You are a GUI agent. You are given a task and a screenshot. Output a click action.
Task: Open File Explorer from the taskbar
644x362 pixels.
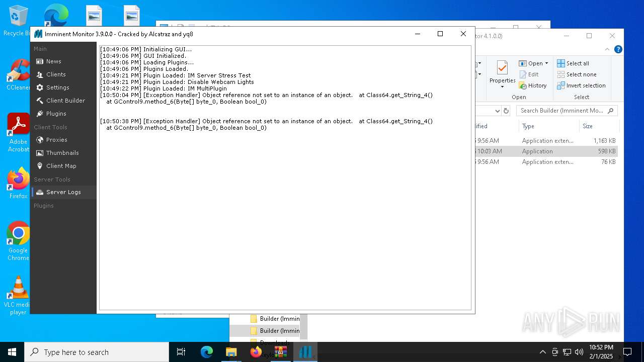point(231,352)
